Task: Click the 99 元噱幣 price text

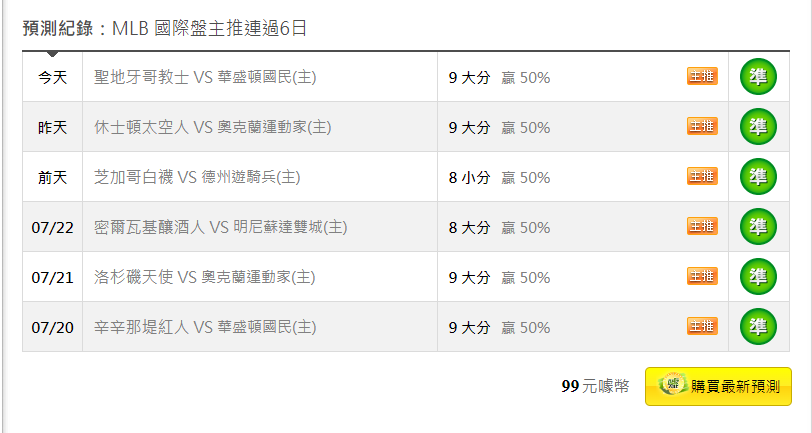Action: click(x=596, y=386)
